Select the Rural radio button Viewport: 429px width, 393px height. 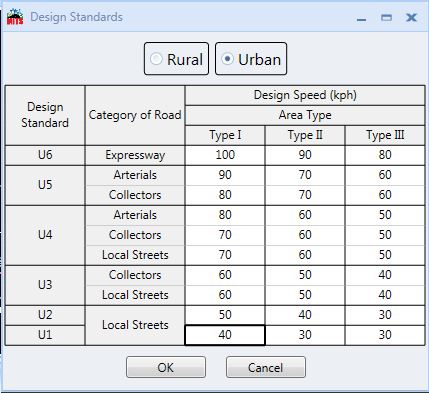point(176,59)
